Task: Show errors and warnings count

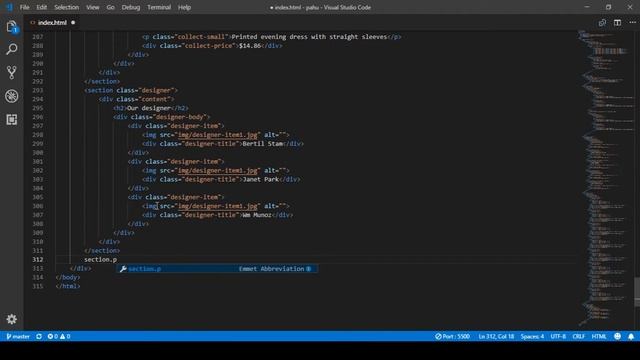Action: tap(59, 336)
